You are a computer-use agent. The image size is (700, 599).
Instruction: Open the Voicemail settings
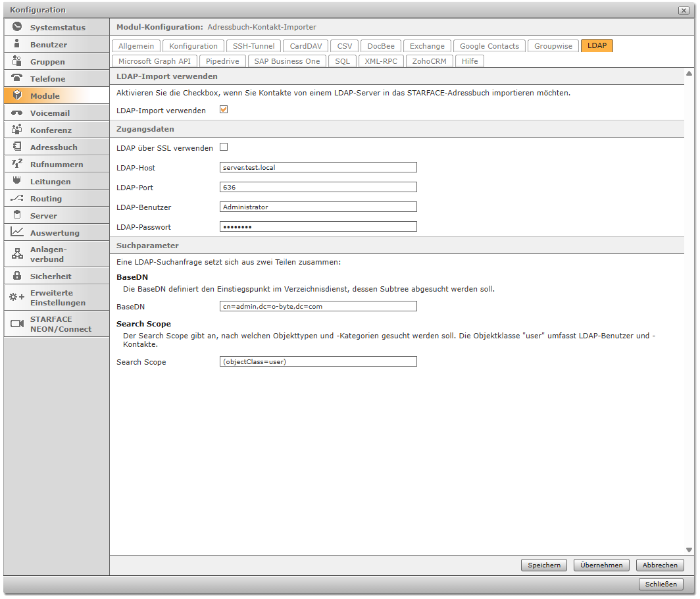(48, 113)
